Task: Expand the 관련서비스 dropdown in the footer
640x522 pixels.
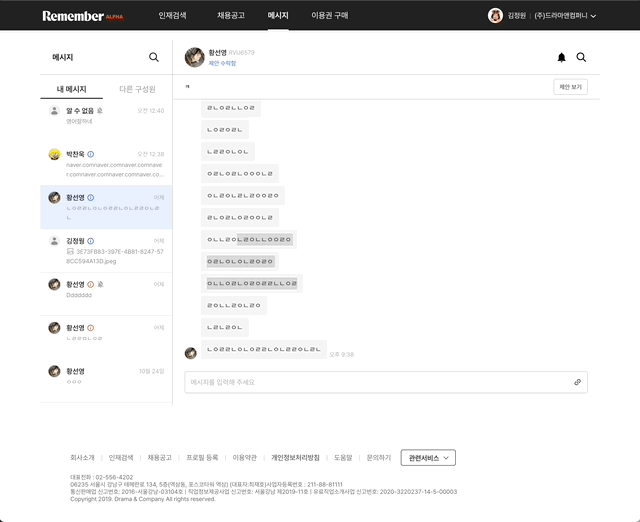Action: [x=428, y=457]
